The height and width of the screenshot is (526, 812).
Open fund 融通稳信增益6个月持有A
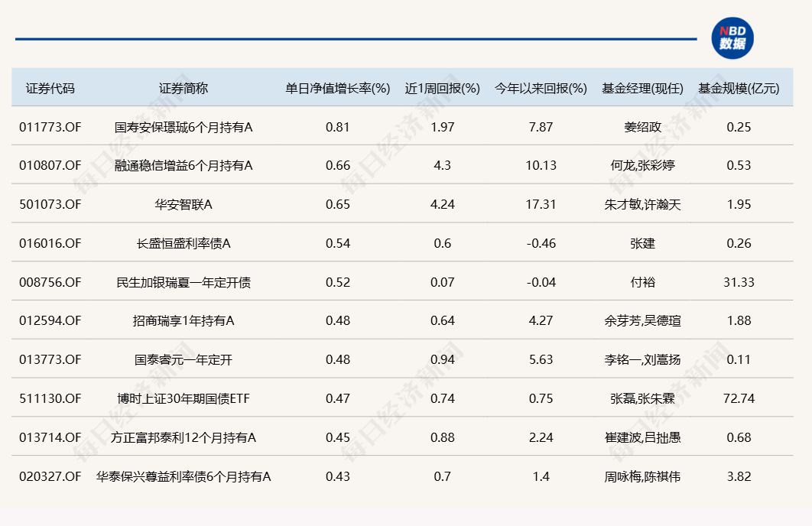(184, 166)
